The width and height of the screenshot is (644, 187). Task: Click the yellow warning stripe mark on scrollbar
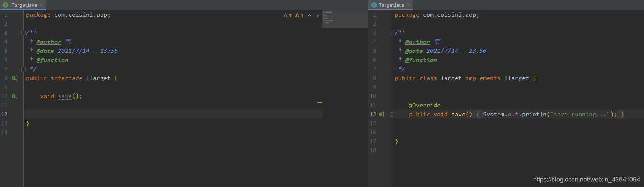tap(320, 102)
